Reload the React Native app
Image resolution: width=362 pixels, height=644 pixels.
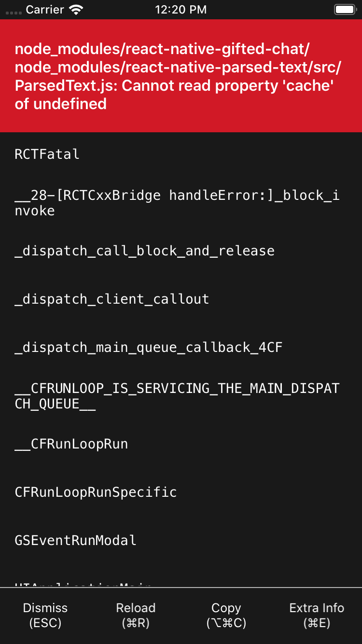(x=136, y=615)
